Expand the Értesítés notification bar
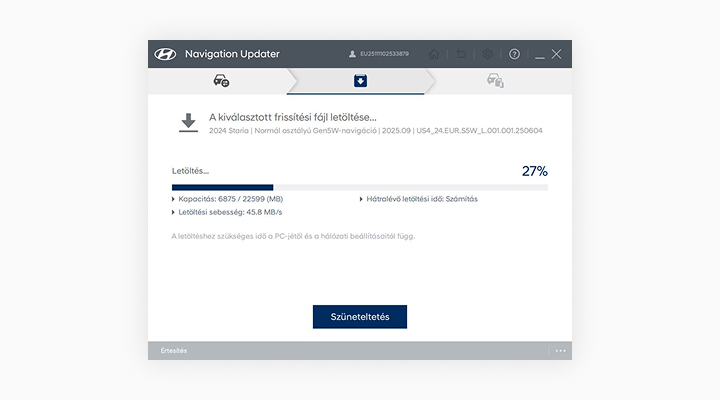The image size is (720, 400). point(175,351)
